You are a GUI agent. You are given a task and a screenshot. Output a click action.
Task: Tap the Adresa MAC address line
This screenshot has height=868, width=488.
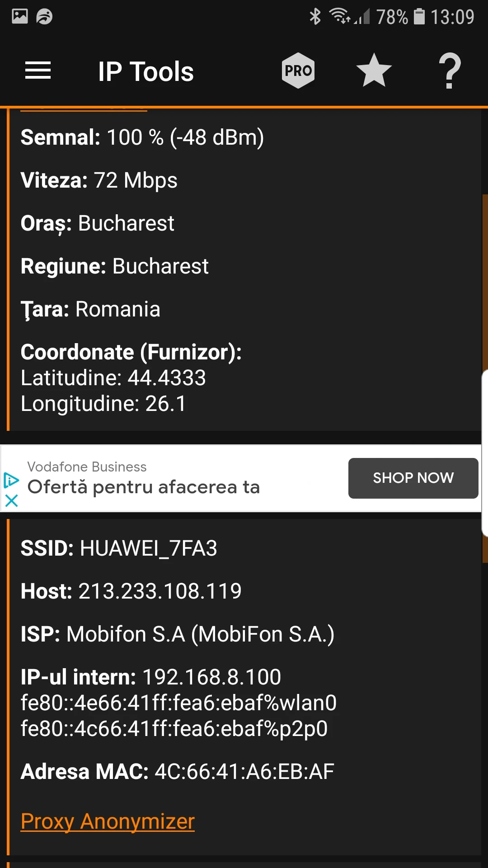pos(177,771)
